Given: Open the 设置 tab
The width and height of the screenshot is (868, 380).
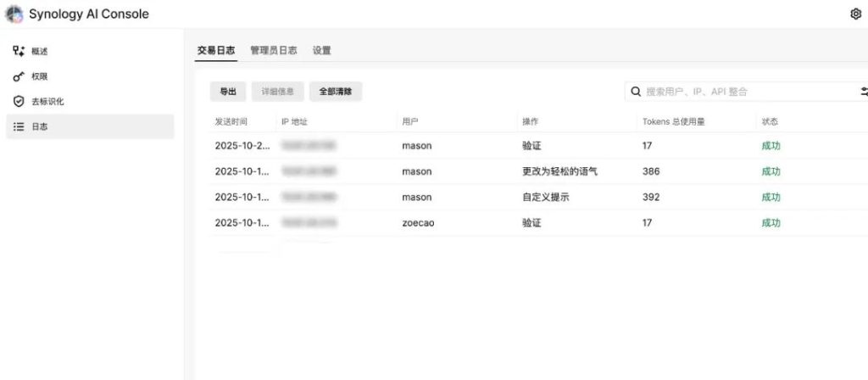Looking at the screenshot, I should click(321, 51).
